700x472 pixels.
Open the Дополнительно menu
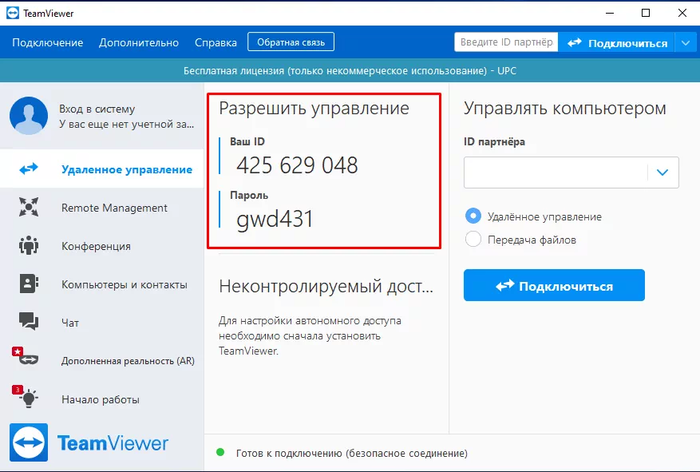point(139,42)
